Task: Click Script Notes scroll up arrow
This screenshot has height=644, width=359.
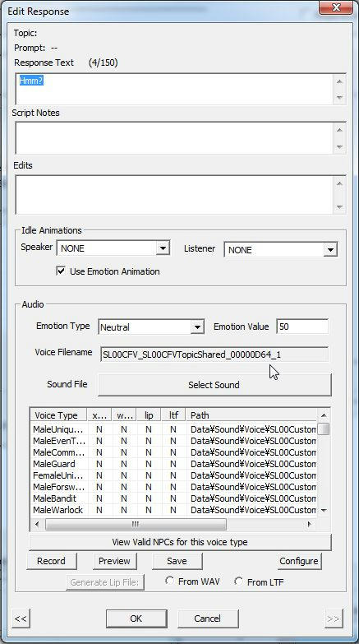Action: point(339,130)
